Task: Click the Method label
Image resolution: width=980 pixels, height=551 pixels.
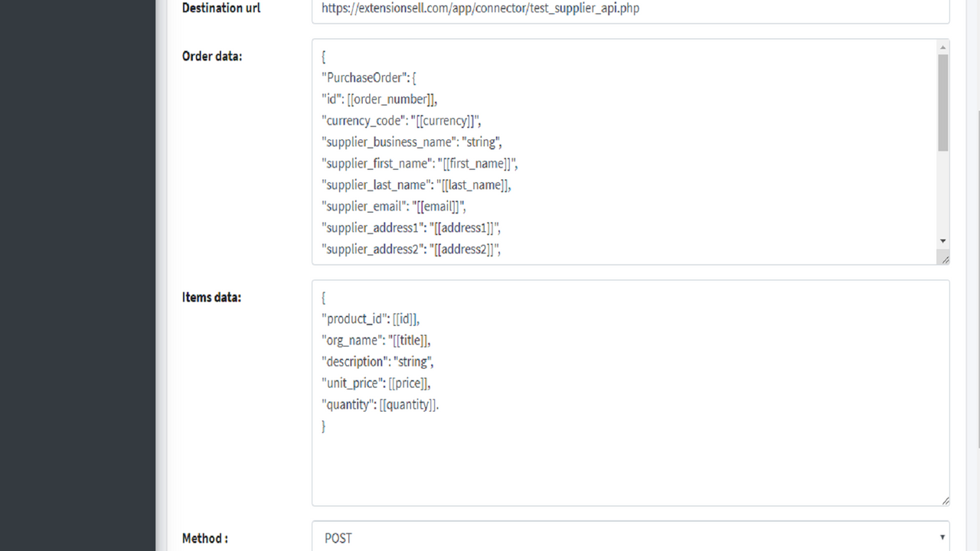Action: click(x=205, y=538)
